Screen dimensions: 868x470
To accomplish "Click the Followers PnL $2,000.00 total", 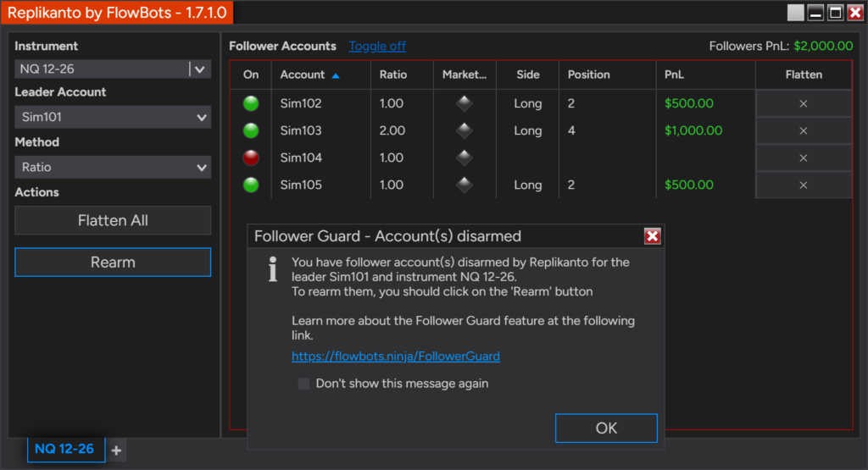I will coord(823,46).
